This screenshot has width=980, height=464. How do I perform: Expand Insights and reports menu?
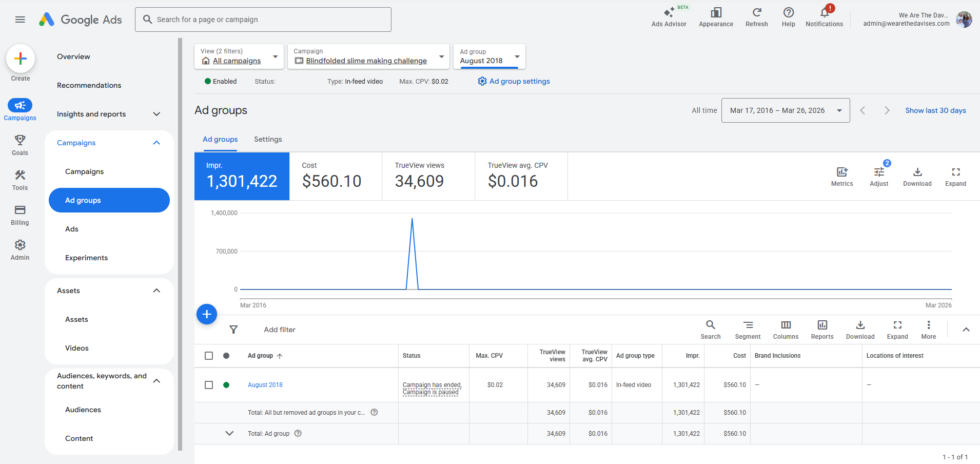[156, 114]
